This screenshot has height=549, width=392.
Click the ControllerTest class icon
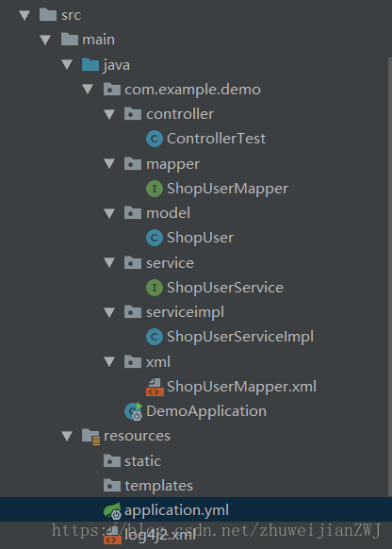point(155,139)
